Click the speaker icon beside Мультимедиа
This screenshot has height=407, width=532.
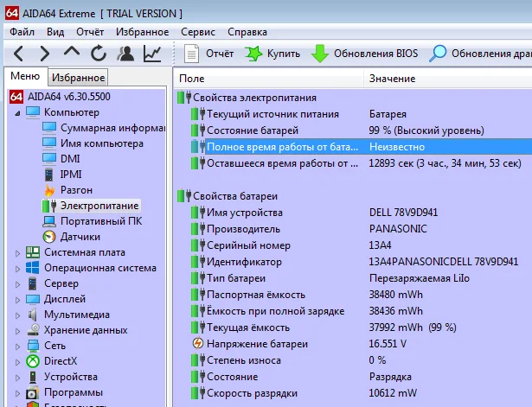tap(33, 315)
